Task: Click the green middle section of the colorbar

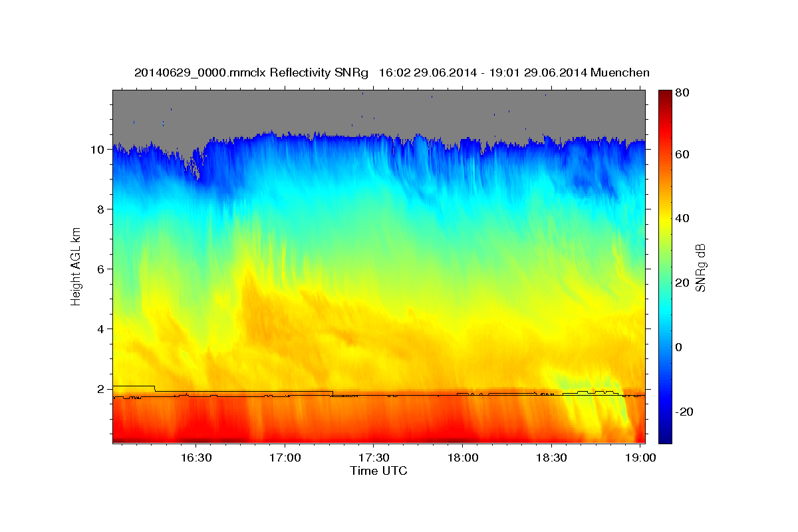Action: click(665, 266)
